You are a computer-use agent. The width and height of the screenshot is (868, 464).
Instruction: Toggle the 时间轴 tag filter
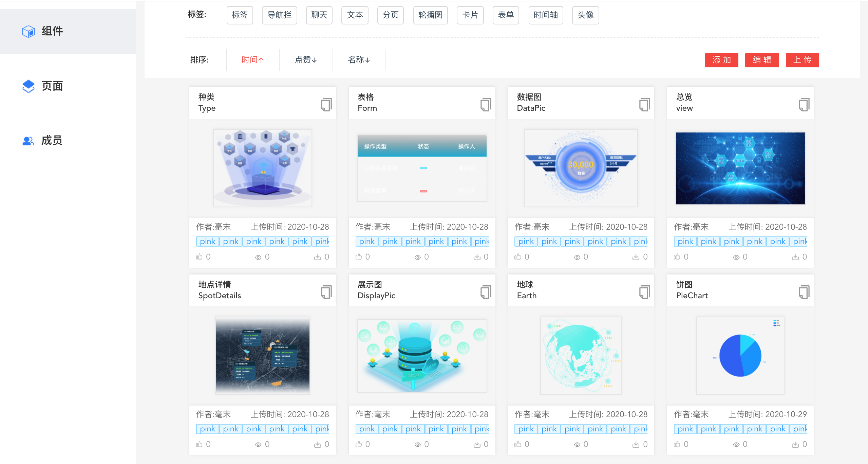546,15
